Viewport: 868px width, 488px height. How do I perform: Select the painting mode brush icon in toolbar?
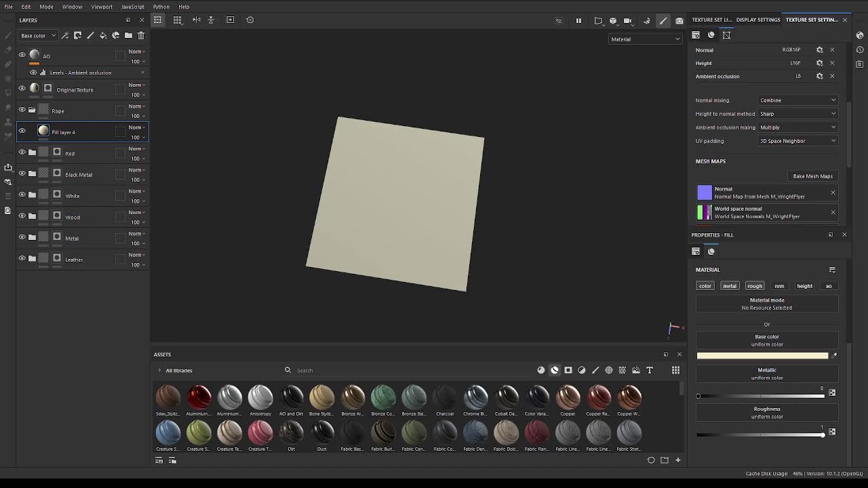pyautogui.click(x=663, y=20)
